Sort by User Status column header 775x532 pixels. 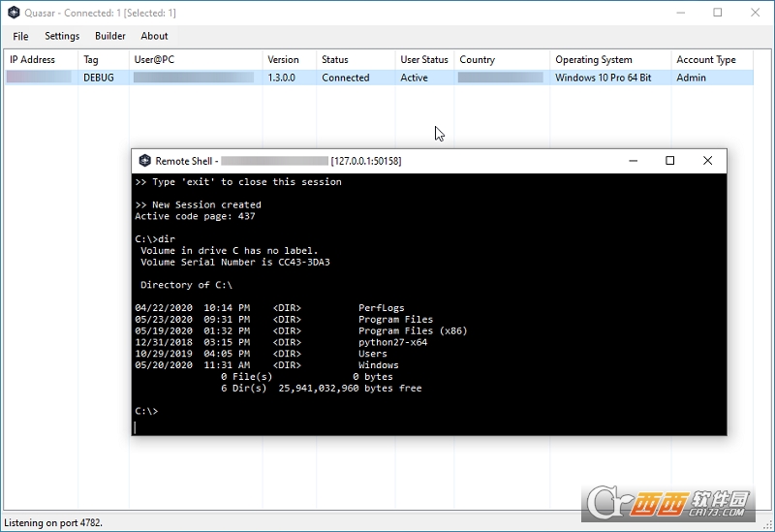click(x=424, y=59)
